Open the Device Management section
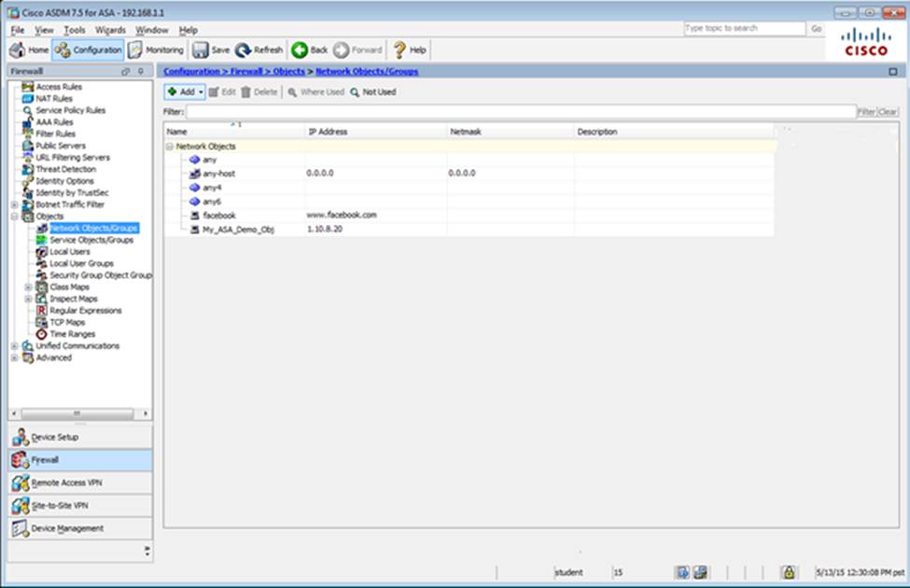The width and height of the screenshot is (910, 588). point(67,528)
